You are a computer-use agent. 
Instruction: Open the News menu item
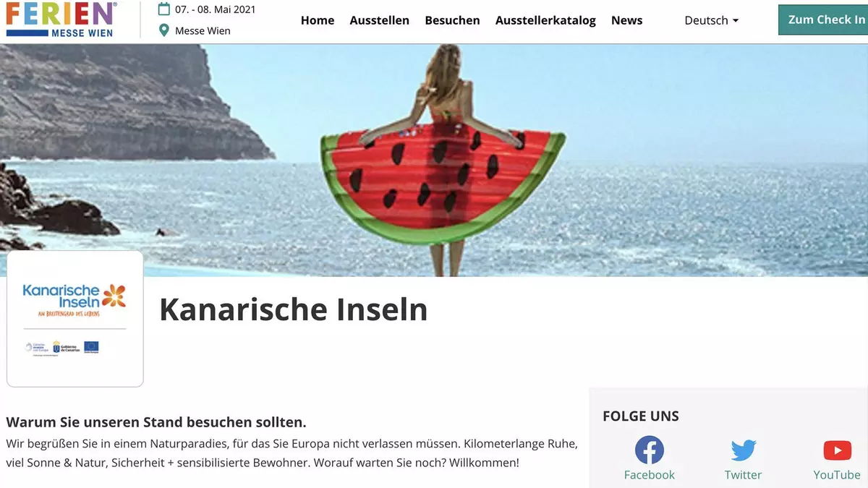tap(626, 20)
